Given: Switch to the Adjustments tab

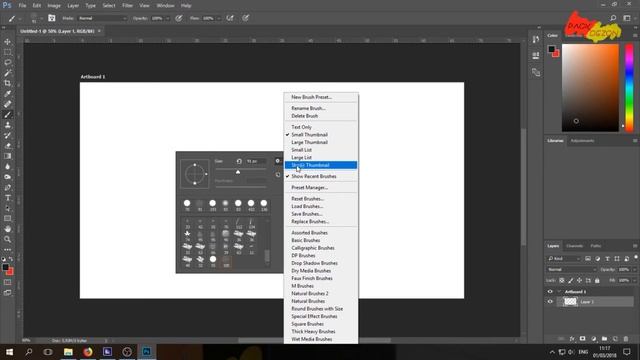Looking at the screenshot, I should click(582, 141).
